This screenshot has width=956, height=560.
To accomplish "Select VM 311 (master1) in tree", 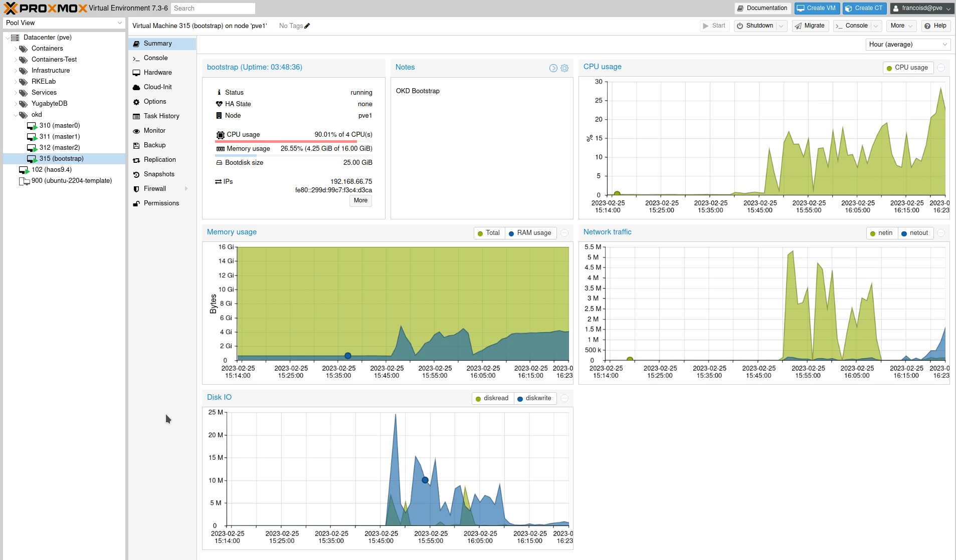I will [x=60, y=137].
